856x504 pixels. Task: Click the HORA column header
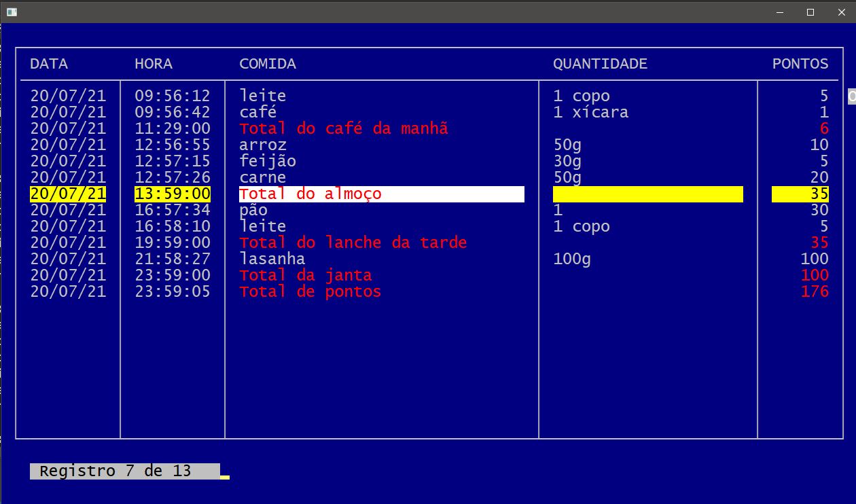pyautogui.click(x=154, y=64)
